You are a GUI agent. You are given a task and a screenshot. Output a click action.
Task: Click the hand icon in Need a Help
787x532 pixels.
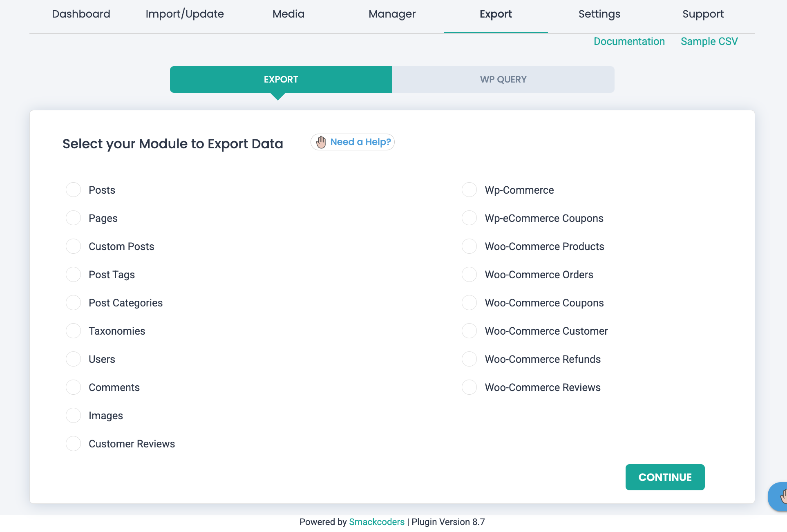pyautogui.click(x=321, y=142)
